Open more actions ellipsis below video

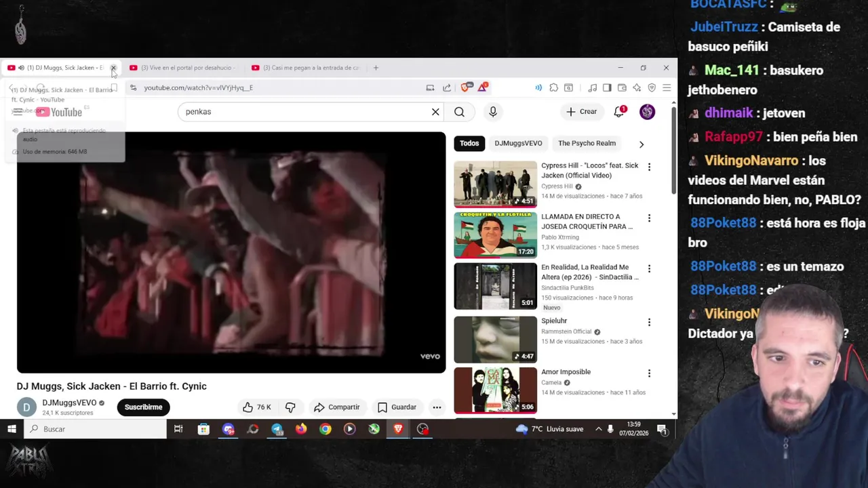(437, 407)
